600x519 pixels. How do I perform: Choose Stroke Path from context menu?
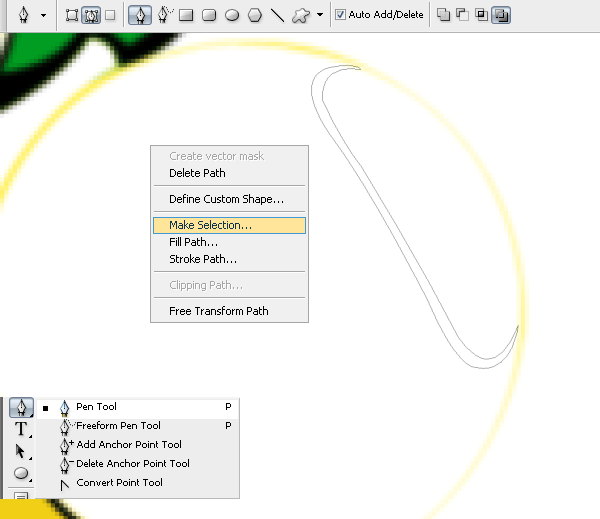(229, 259)
